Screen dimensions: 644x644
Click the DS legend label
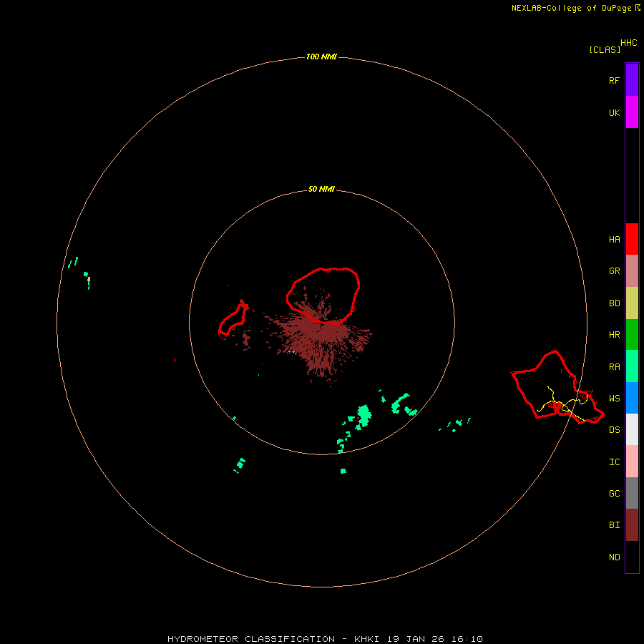coord(614,430)
